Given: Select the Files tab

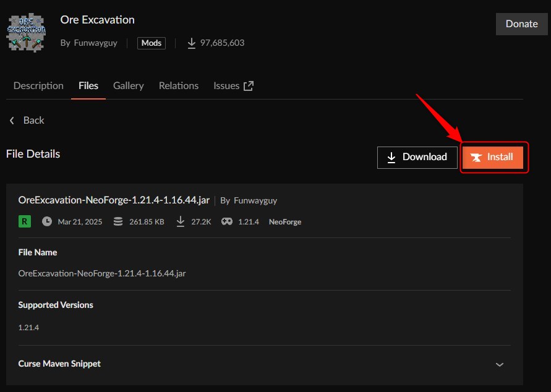Looking at the screenshot, I should [88, 86].
